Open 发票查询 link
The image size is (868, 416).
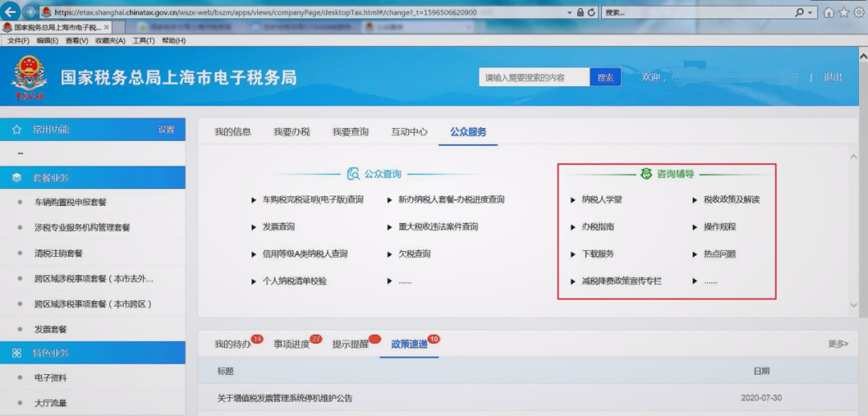278,227
